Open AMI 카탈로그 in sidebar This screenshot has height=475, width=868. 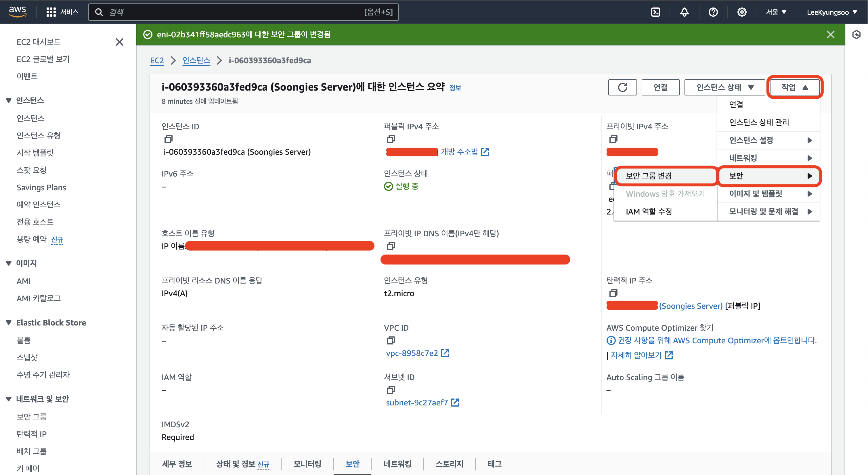39,298
